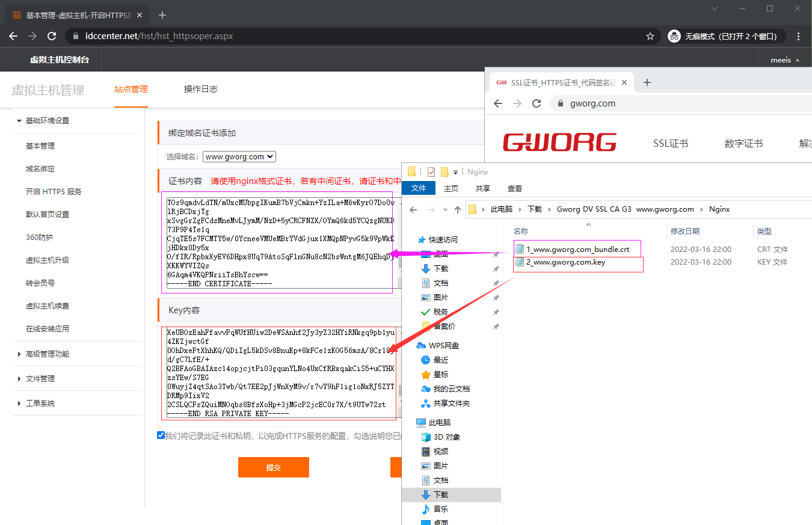Open the 共享 ribbon tab in Explorer
This screenshot has width=812, height=525.
(x=482, y=188)
